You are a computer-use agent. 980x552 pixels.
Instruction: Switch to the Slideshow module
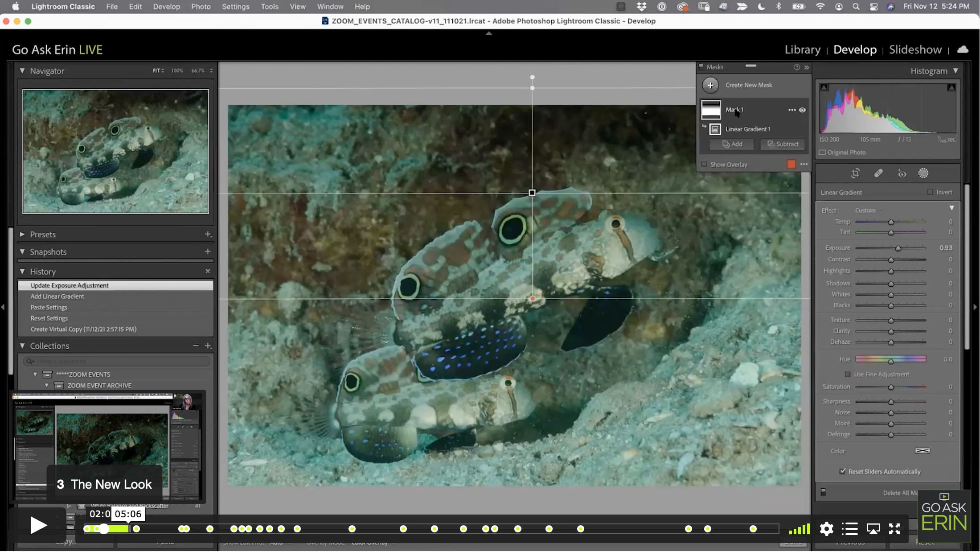[915, 49]
